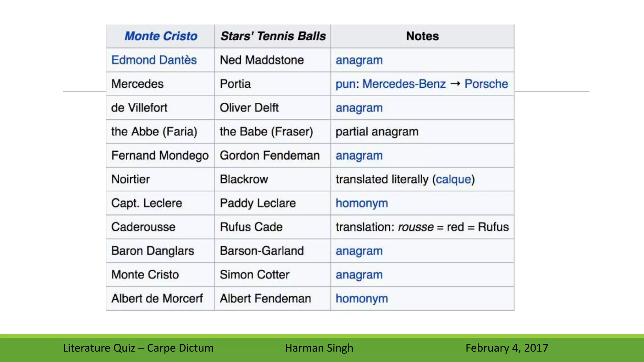Screen dimensions: 644x362
Task: Select the Literature Quiz footer text
Action: click(x=138, y=348)
